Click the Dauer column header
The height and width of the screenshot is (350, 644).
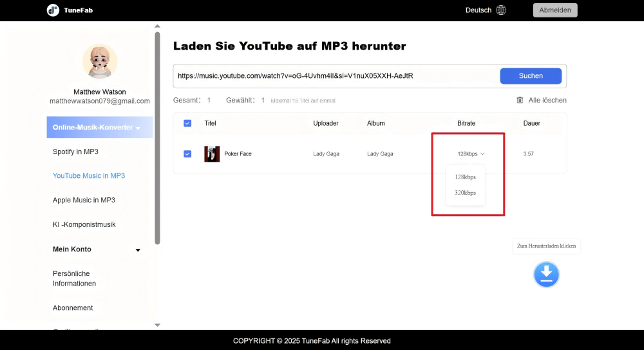(531, 123)
